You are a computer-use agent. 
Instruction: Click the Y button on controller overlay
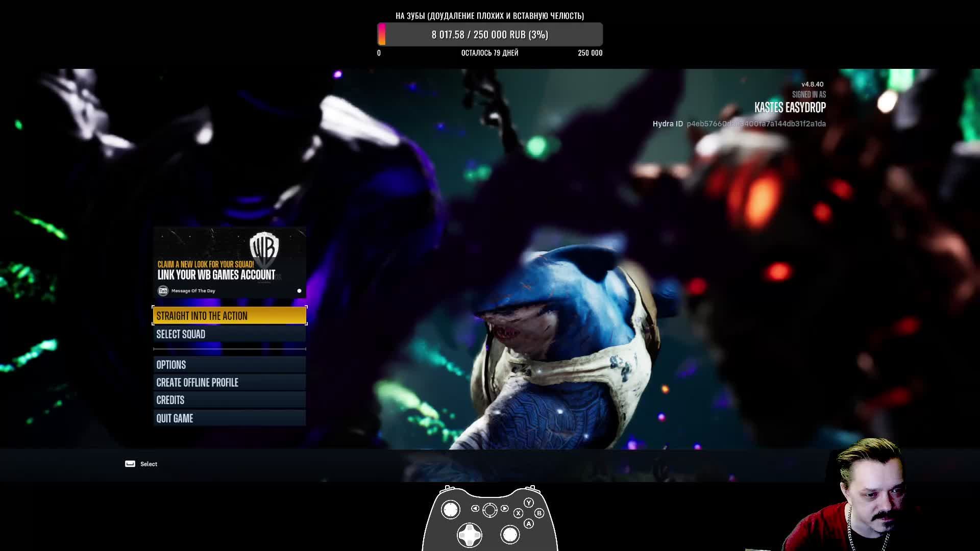[529, 503]
